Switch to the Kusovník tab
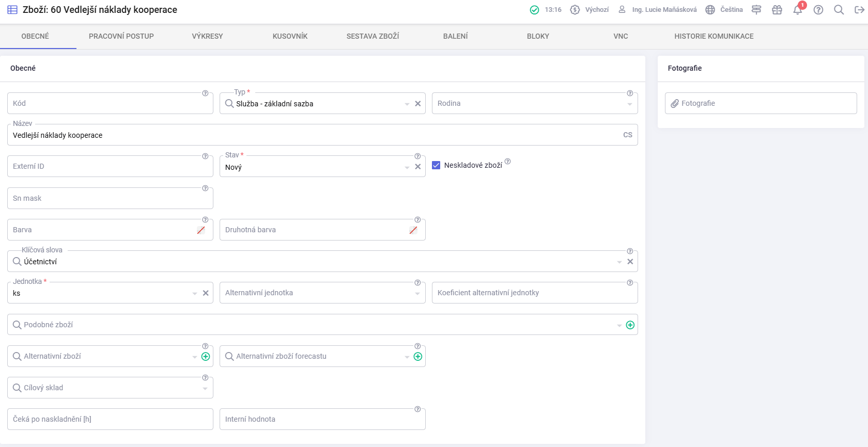 pyautogui.click(x=290, y=36)
